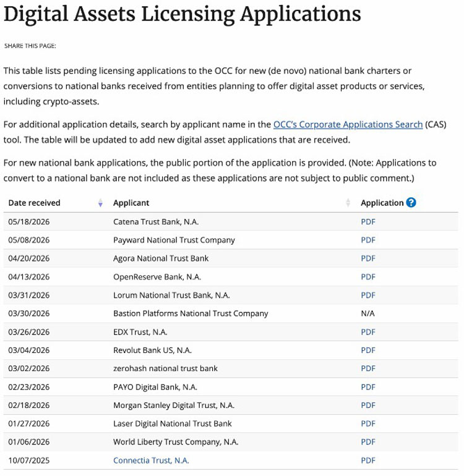Open PDF for Revolut Bank US, N.A.
This screenshot has height=476, width=464.
368,351
